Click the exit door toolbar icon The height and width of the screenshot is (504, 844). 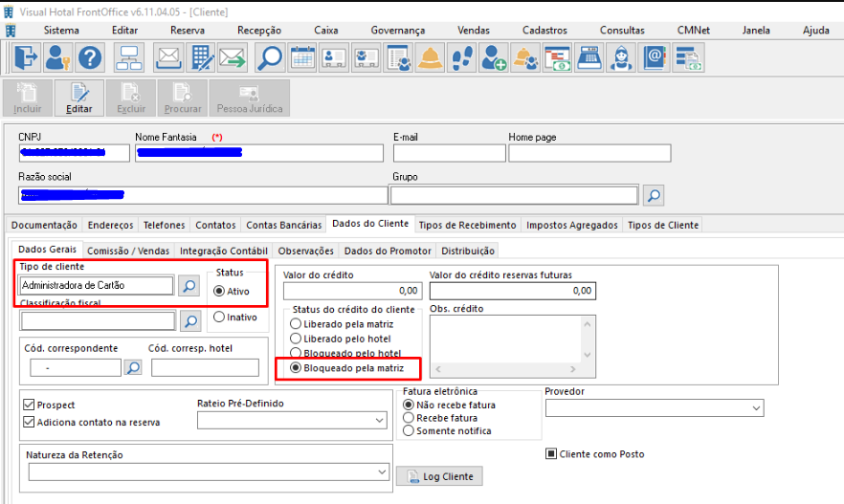(26, 57)
